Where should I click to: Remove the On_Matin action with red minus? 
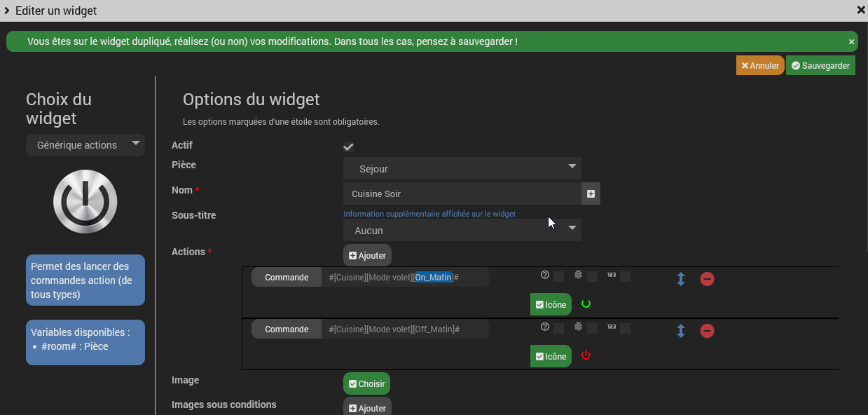point(707,279)
